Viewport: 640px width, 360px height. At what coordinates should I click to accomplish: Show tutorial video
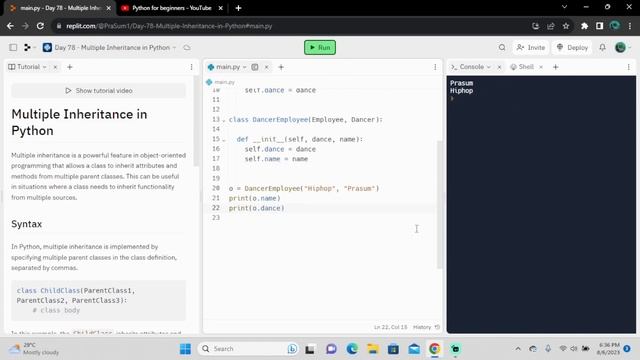[99, 91]
